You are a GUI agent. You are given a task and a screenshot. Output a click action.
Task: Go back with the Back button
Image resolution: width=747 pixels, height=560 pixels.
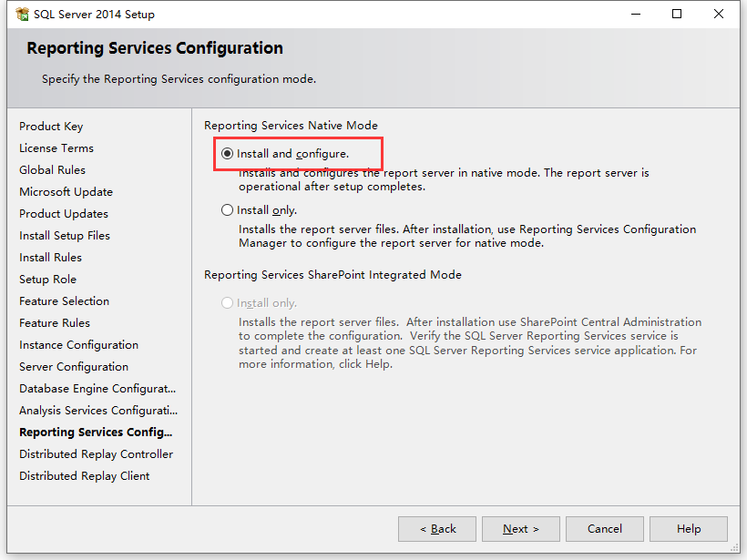click(x=437, y=529)
